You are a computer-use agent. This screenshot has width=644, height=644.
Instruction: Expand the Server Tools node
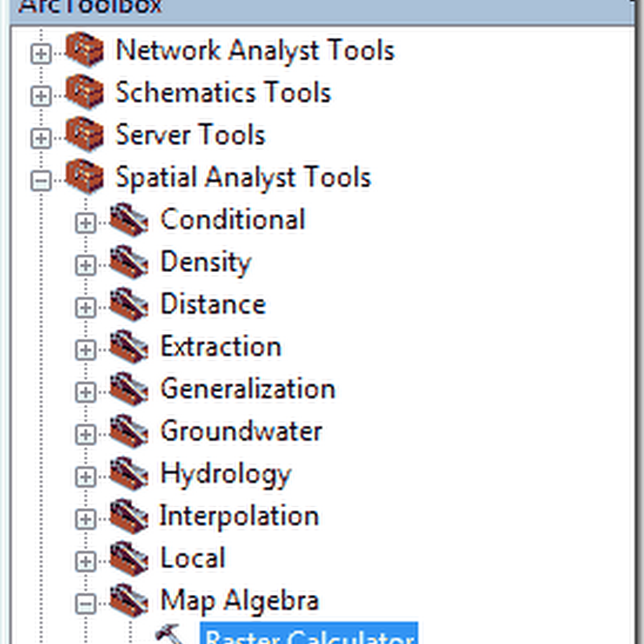click(40, 138)
